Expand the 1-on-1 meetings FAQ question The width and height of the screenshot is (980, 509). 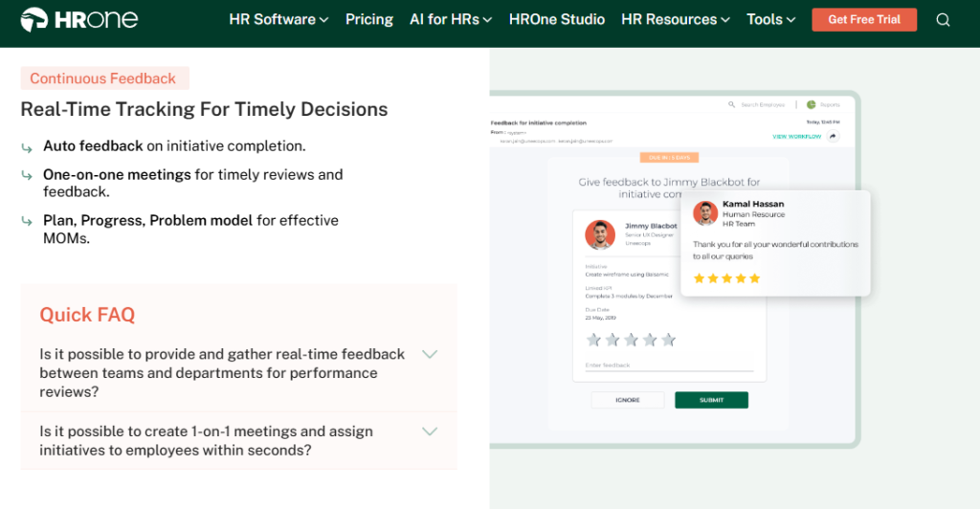238,440
